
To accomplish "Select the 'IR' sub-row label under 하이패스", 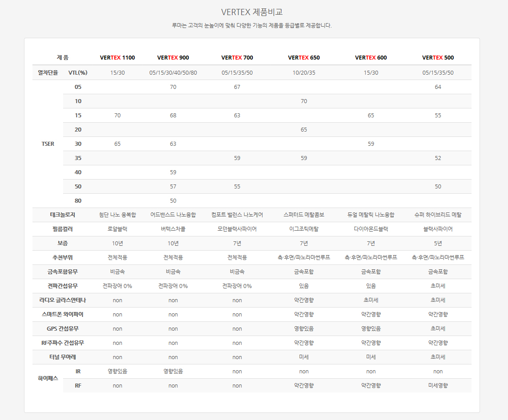I will pyautogui.click(x=78, y=372).
